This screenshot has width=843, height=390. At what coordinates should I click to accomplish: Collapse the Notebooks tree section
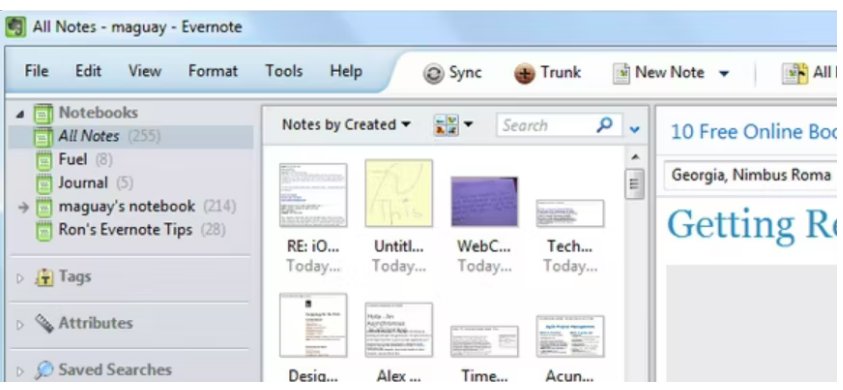pos(20,114)
